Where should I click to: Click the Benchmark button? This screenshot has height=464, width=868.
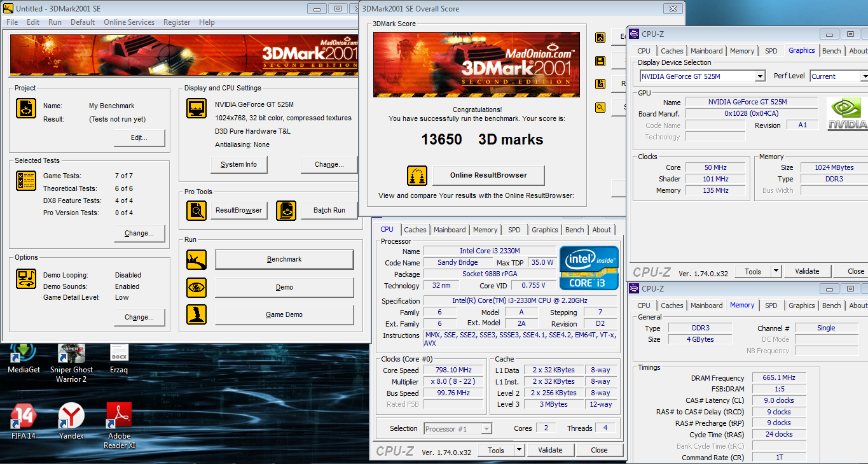coord(284,260)
